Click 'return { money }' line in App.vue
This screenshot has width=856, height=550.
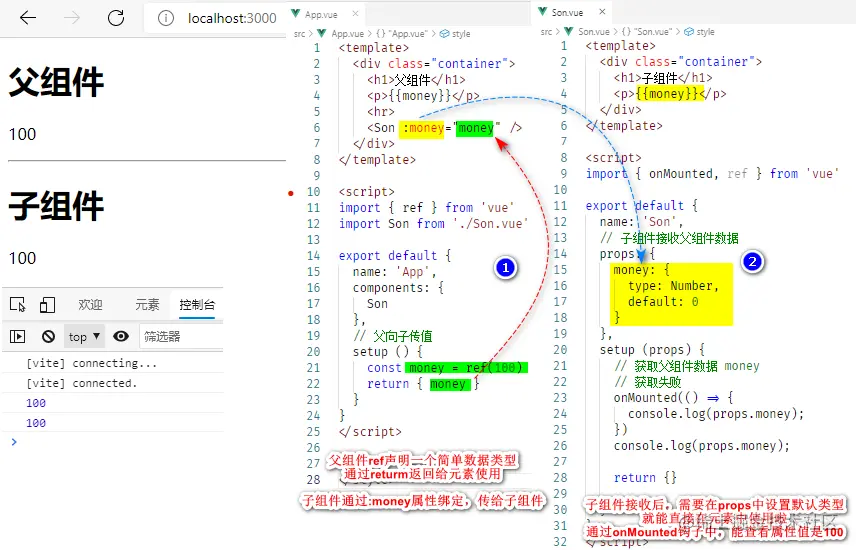click(x=423, y=383)
